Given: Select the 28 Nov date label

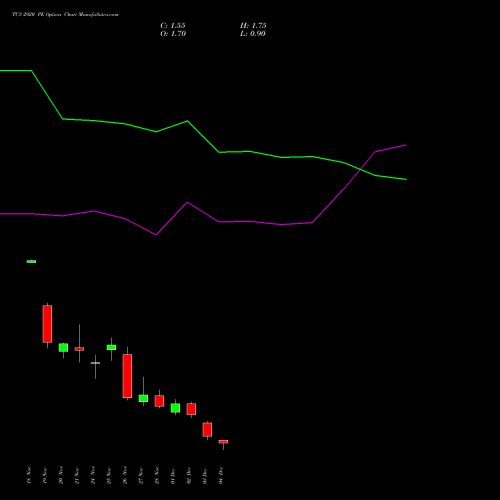Looking at the screenshot, I should (x=157, y=475).
